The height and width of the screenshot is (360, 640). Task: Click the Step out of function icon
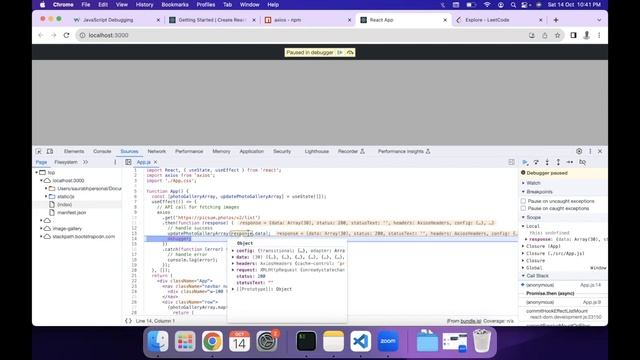(x=558, y=162)
